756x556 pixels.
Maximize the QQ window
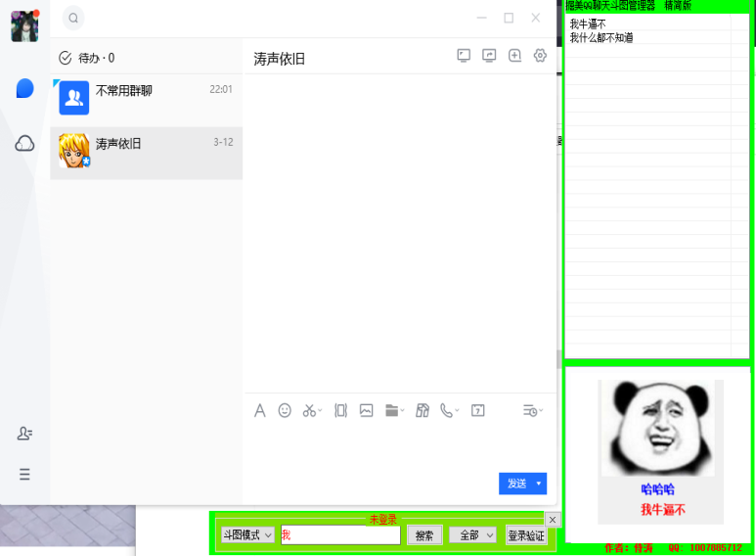(x=509, y=18)
